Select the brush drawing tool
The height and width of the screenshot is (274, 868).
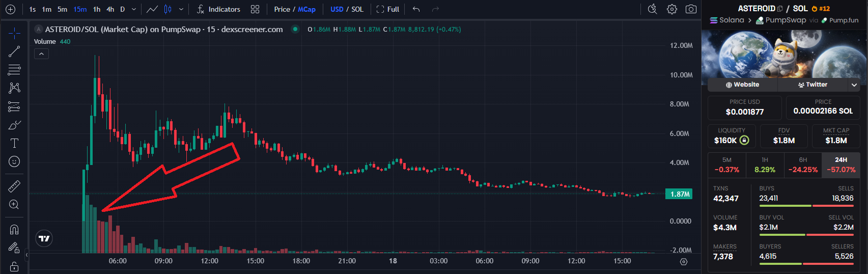pos(14,125)
